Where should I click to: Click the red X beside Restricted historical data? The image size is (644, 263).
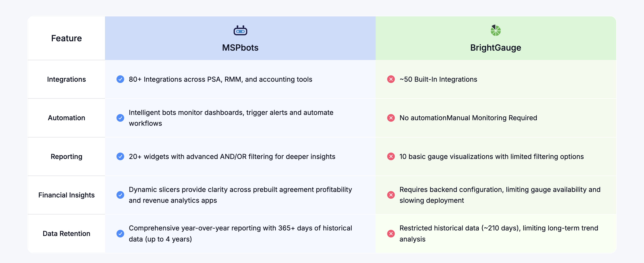coord(391,233)
